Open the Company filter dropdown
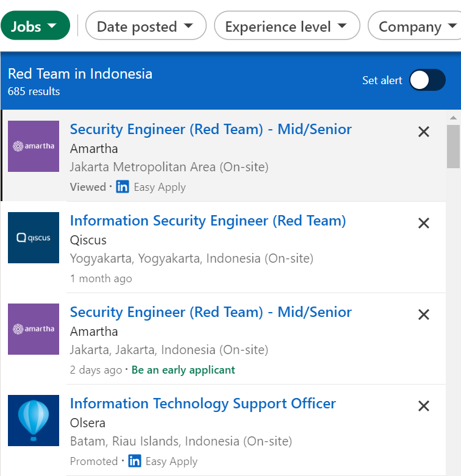This screenshot has width=461, height=476. (x=415, y=26)
